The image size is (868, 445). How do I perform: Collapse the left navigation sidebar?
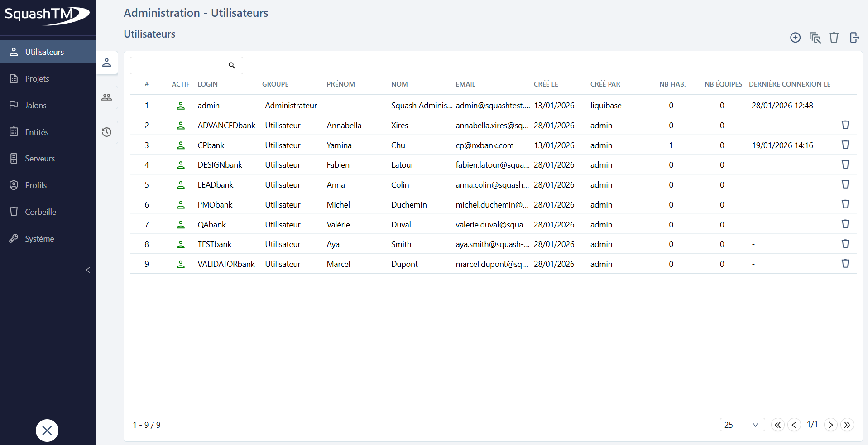(88, 270)
